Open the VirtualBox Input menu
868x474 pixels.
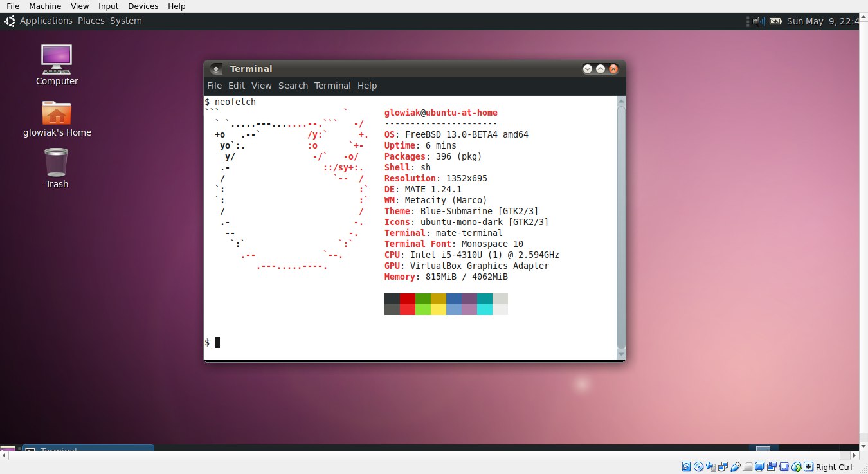109,6
